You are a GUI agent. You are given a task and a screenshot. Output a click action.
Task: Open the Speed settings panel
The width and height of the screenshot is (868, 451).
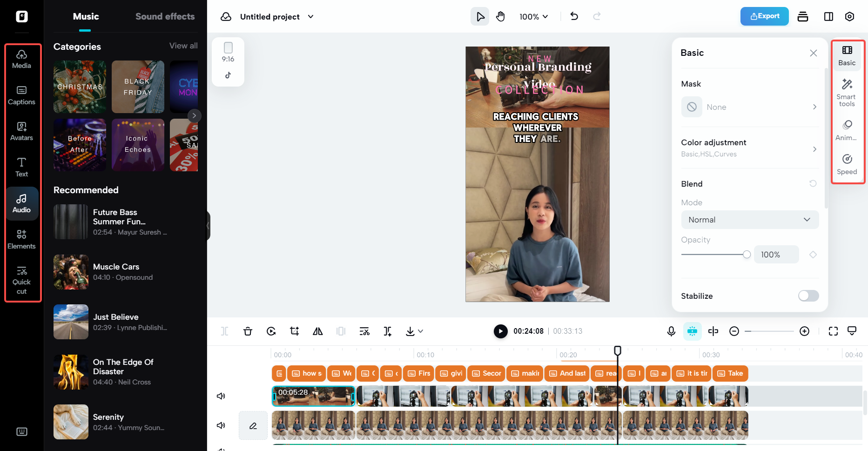847,164
